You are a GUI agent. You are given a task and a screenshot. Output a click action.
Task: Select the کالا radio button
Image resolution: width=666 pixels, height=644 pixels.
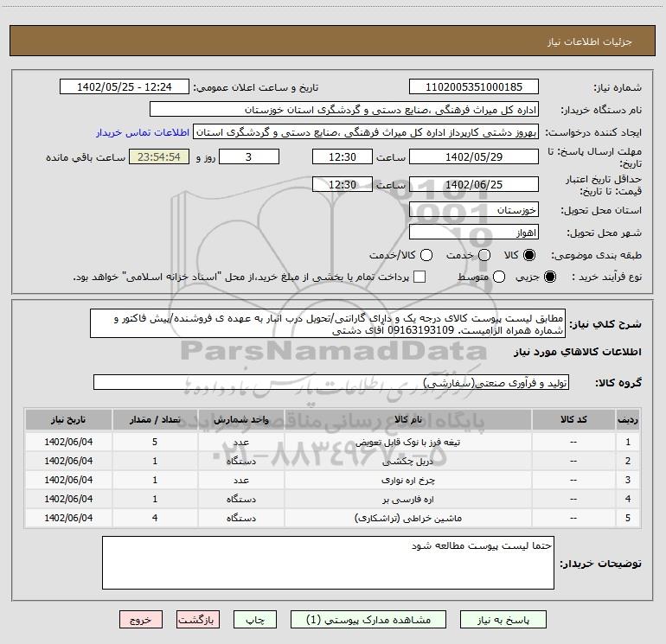[529, 255]
